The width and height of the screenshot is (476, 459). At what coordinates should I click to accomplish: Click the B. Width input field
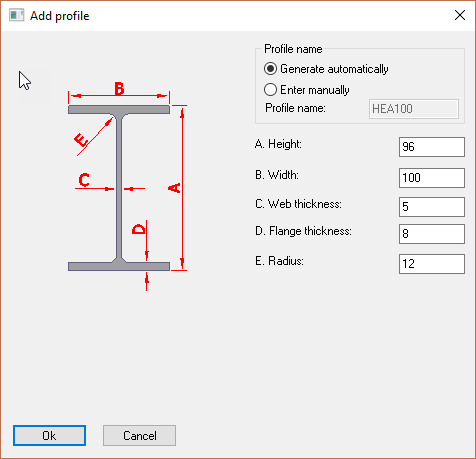click(432, 178)
